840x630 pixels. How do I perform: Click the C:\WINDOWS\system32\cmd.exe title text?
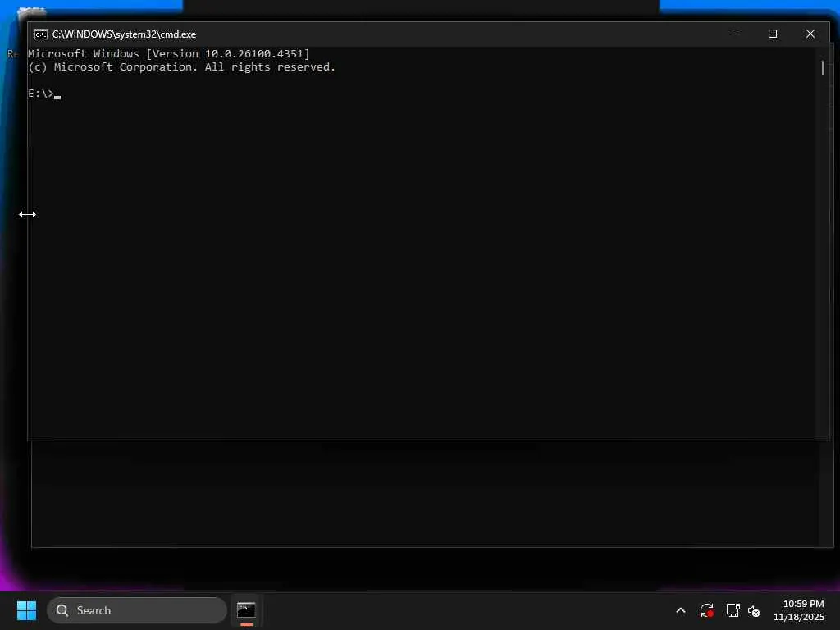point(125,34)
